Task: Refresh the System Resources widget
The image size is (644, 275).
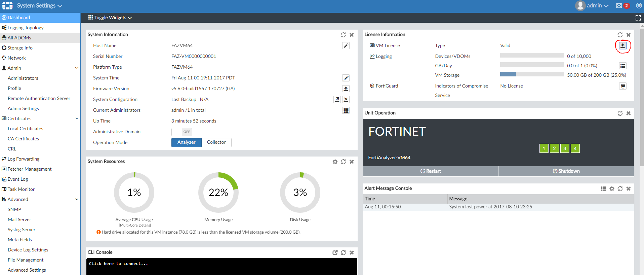Action: (343, 162)
